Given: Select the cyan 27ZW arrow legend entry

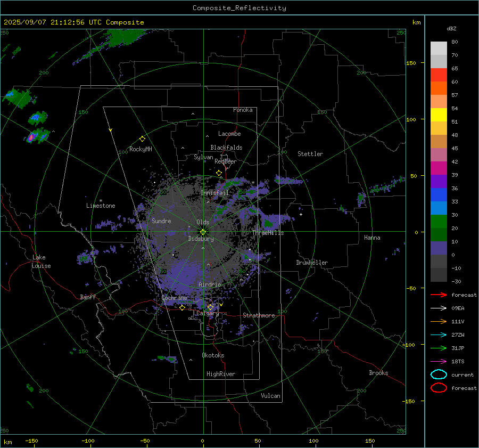Looking at the screenshot, I should tap(439, 335).
